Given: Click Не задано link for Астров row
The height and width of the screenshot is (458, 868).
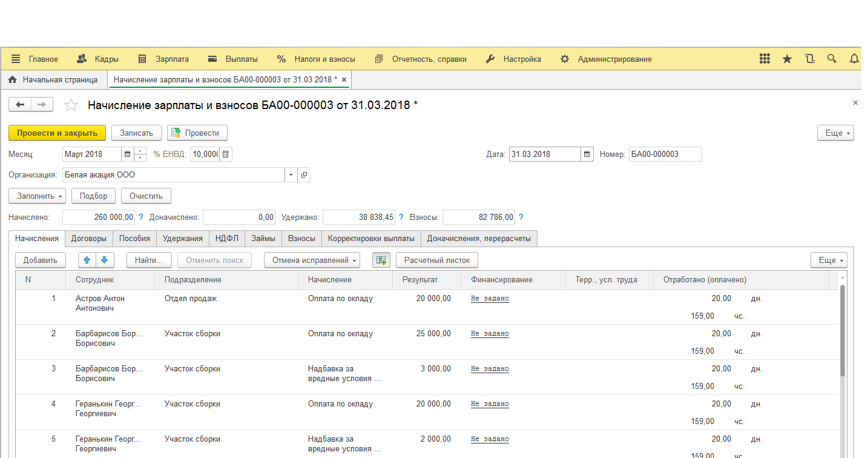Looking at the screenshot, I should (490, 298).
